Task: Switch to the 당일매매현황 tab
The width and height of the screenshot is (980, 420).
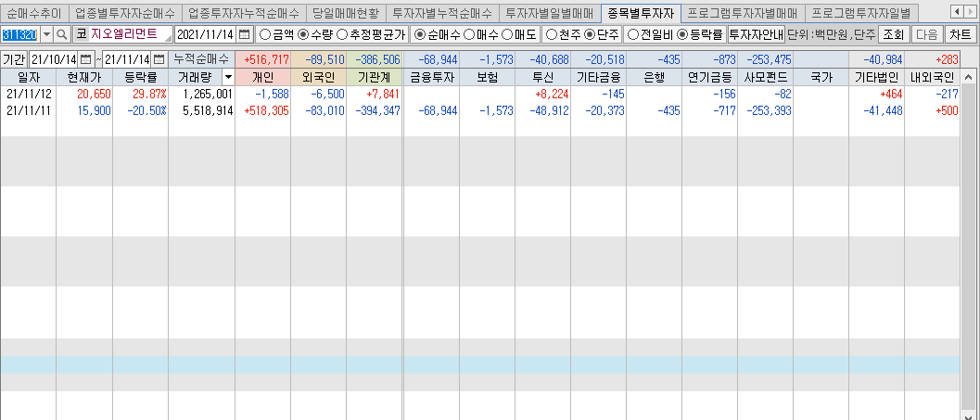Action: point(346,12)
